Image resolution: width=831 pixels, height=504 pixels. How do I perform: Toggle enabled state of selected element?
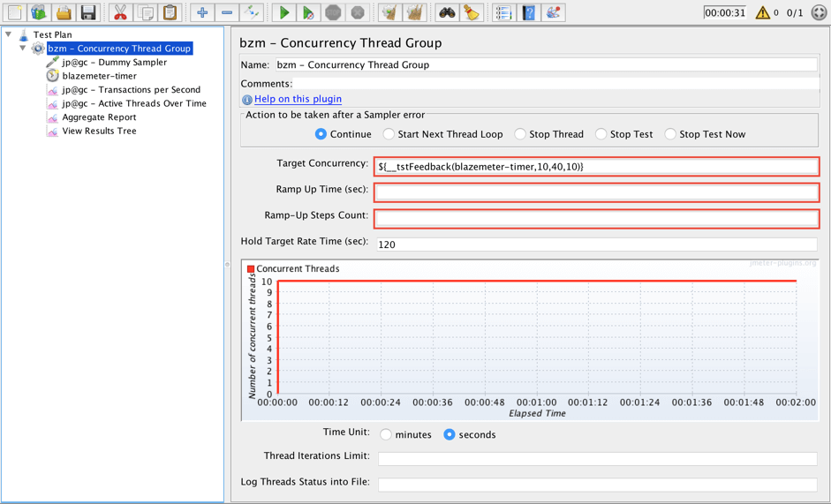pyautogui.click(x=251, y=12)
